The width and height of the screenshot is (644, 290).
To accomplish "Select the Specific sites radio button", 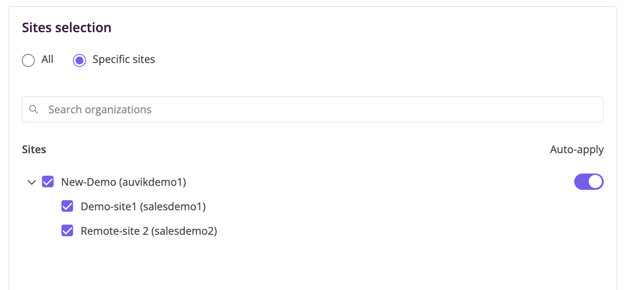I will 79,60.
